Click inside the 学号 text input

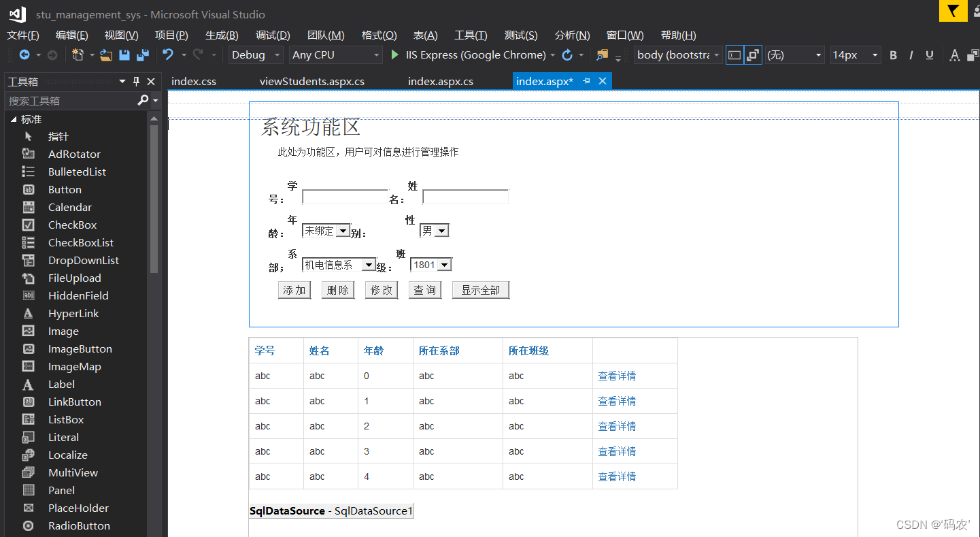point(345,197)
